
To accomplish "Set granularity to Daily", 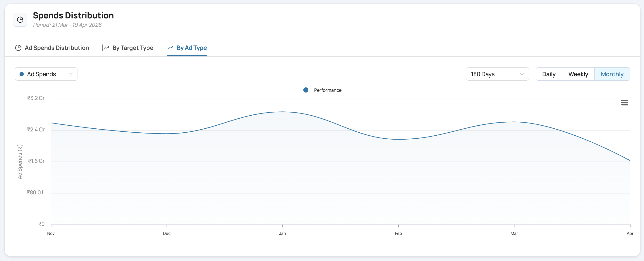I will (549, 74).
